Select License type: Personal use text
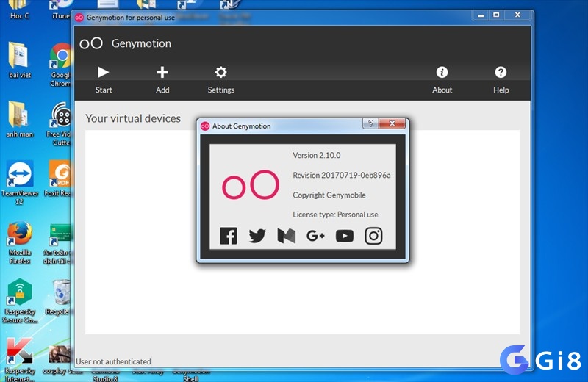 coord(335,215)
